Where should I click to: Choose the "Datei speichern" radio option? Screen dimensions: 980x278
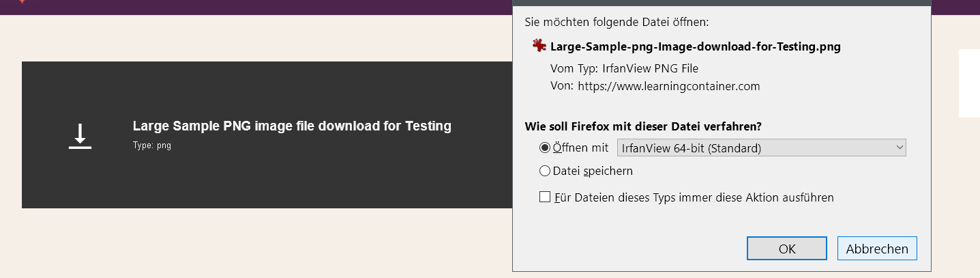pyautogui.click(x=545, y=171)
